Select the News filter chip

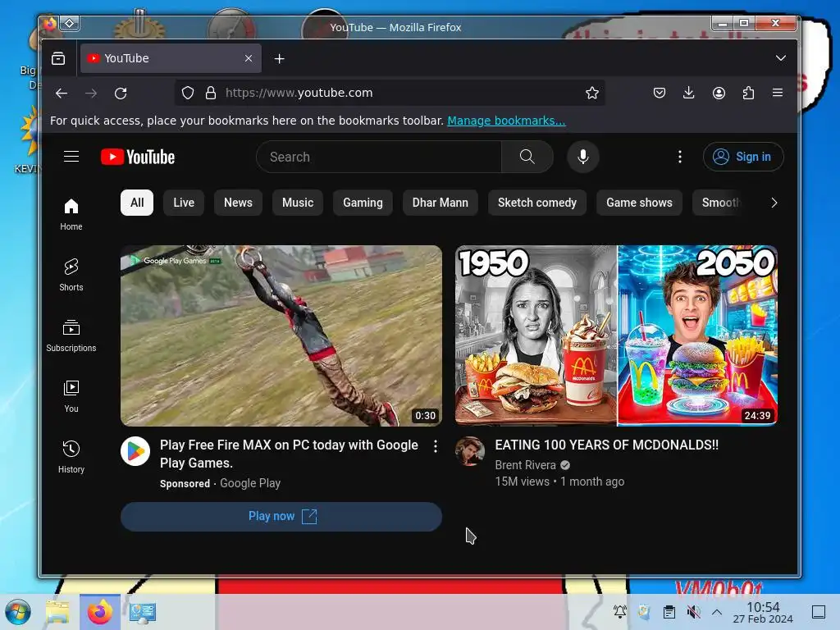(x=238, y=203)
